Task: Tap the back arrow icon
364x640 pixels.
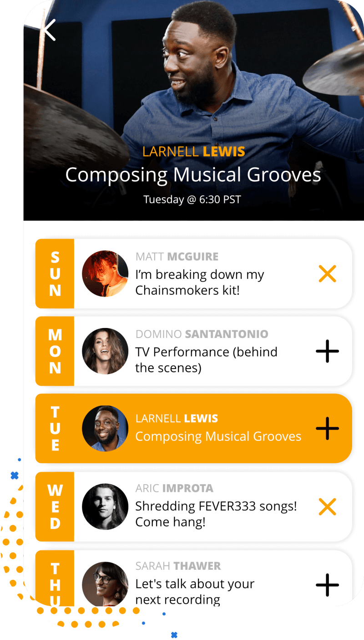Action: point(50,30)
